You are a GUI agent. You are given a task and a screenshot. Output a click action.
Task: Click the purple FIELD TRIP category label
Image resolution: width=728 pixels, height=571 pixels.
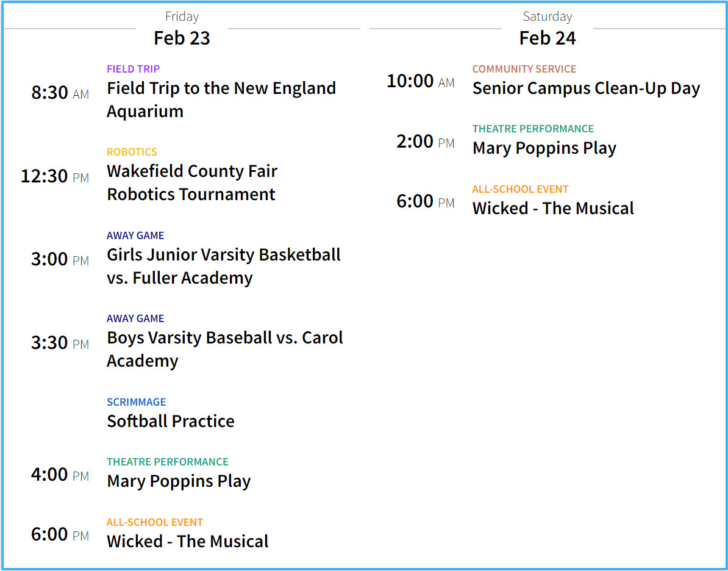(x=133, y=69)
